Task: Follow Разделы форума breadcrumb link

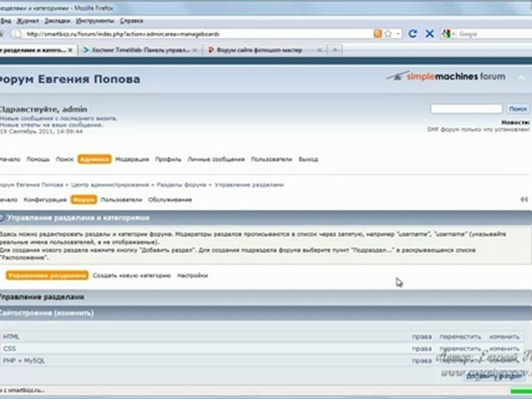Action: point(181,185)
